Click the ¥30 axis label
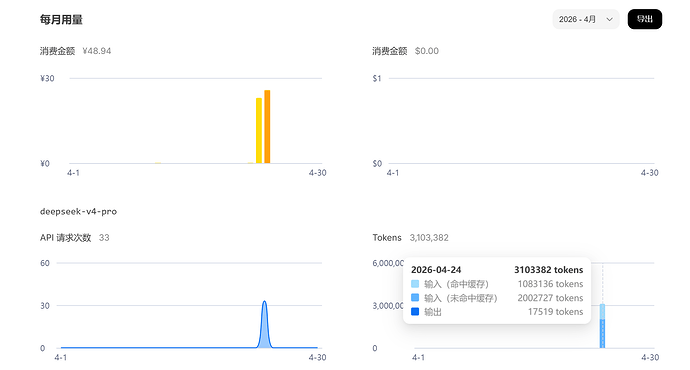 pos(47,78)
